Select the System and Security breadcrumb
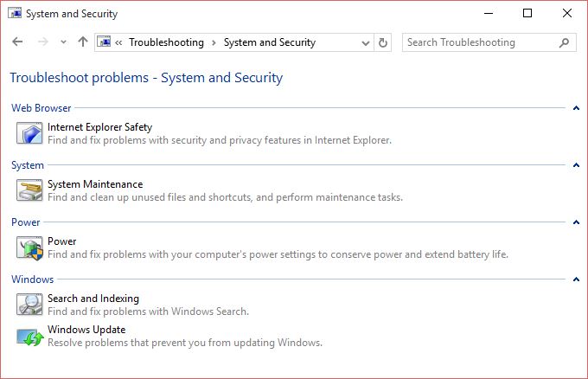This screenshot has width=588, height=379. (270, 42)
